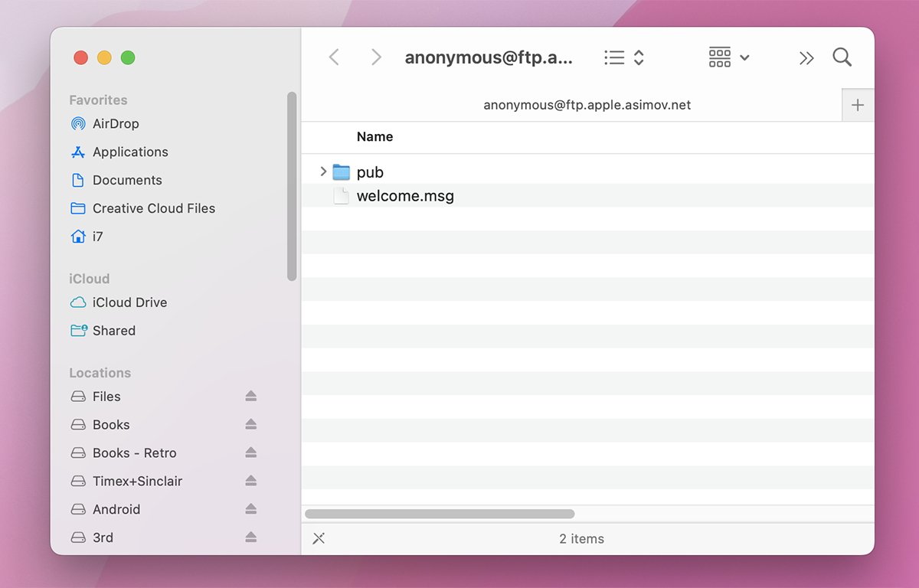Screen dimensions: 919x588
Task: Open a new tab with the plus button
Action: pyautogui.click(x=858, y=105)
